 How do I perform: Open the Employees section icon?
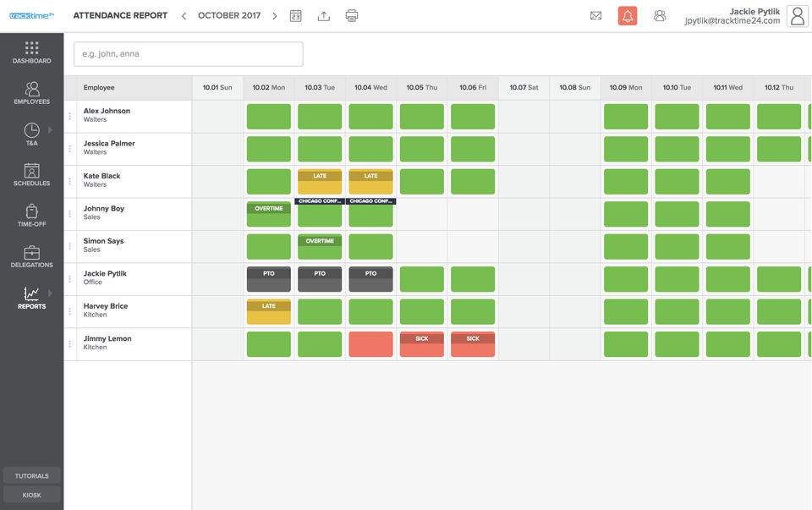tap(31, 89)
